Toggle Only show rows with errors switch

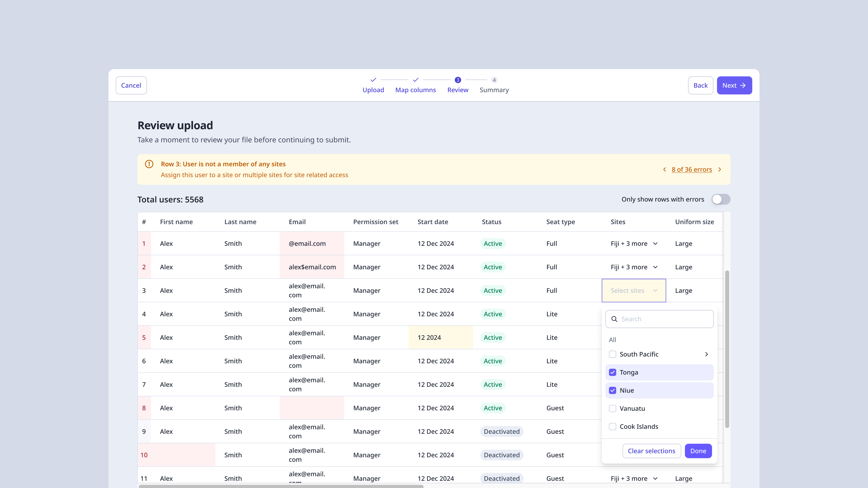pos(721,199)
